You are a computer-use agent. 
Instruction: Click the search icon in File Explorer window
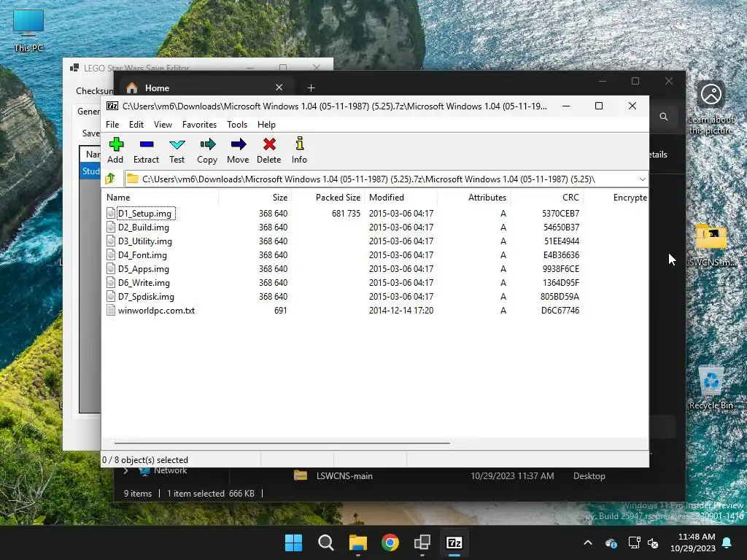pyautogui.click(x=664, y=117)
